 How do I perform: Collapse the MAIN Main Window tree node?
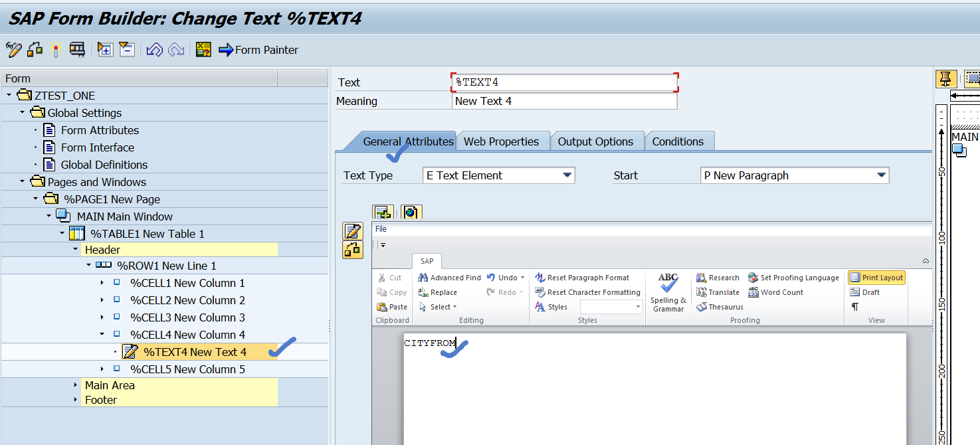coord(49,216)
